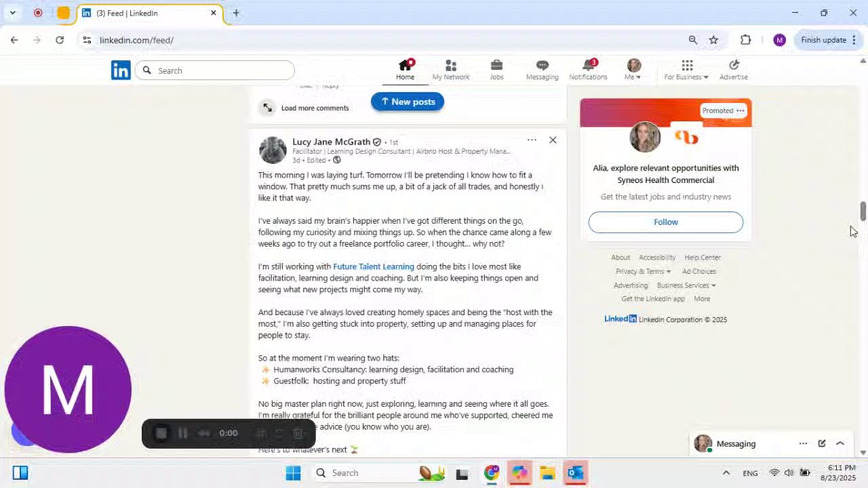Open the Accessibility footer link

pyautogui.click(x=657, y=258)
